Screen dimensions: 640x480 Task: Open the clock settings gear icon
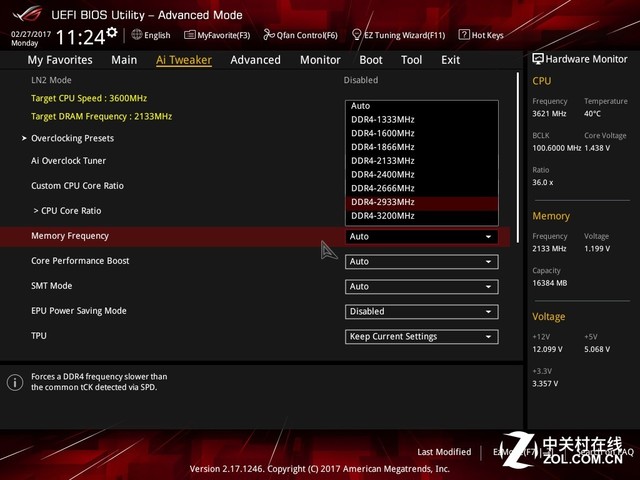(x=112, y=32)
